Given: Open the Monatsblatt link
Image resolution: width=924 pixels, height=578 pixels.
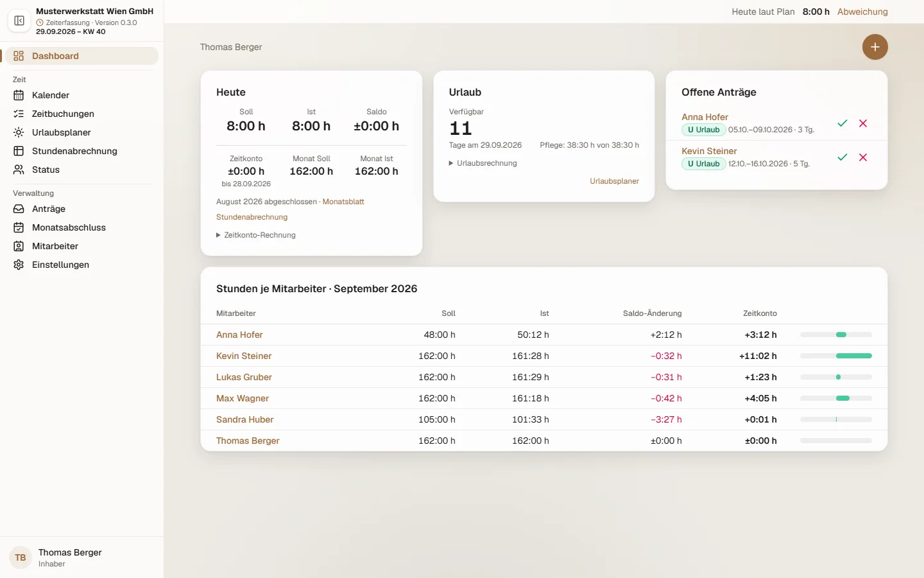Looking at the screenshot, I should pos(343,202).
